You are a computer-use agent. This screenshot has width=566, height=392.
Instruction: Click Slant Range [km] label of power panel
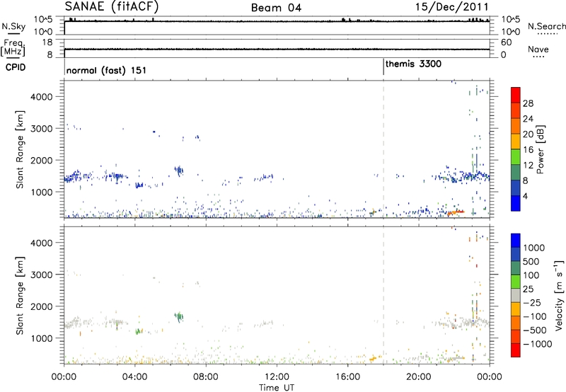click(21, 149)
